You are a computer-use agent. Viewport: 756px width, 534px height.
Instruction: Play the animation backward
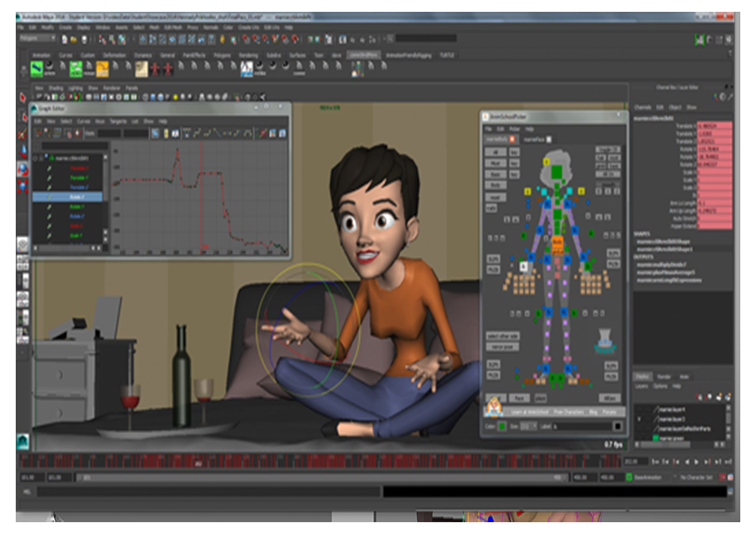point(687,462)
